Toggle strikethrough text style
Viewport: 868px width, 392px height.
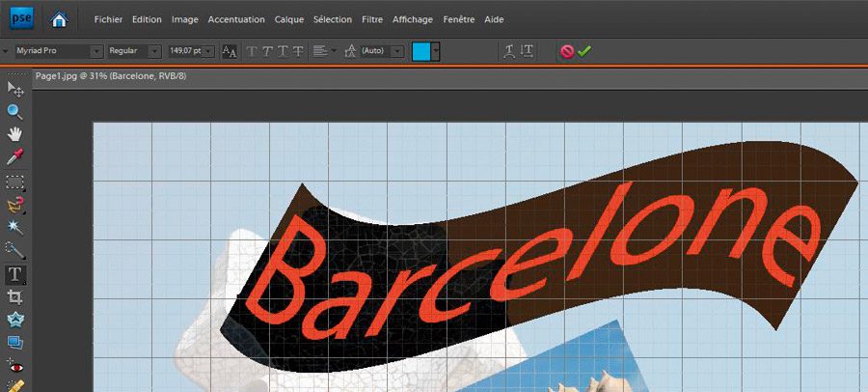[299, 51]
